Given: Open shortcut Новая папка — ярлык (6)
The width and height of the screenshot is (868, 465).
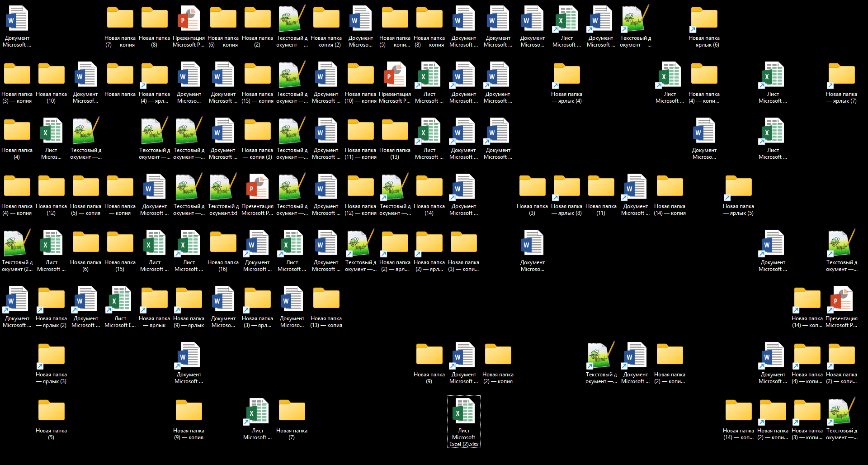Looking at the screenshot, I should coord(704,18).
